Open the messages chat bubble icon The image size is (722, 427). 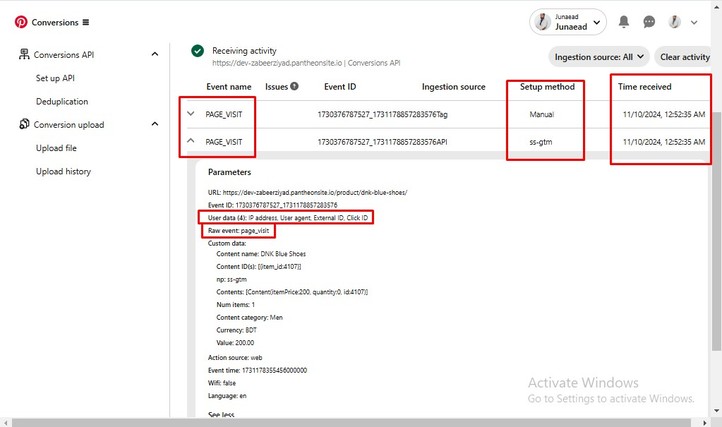click(649, 22)
